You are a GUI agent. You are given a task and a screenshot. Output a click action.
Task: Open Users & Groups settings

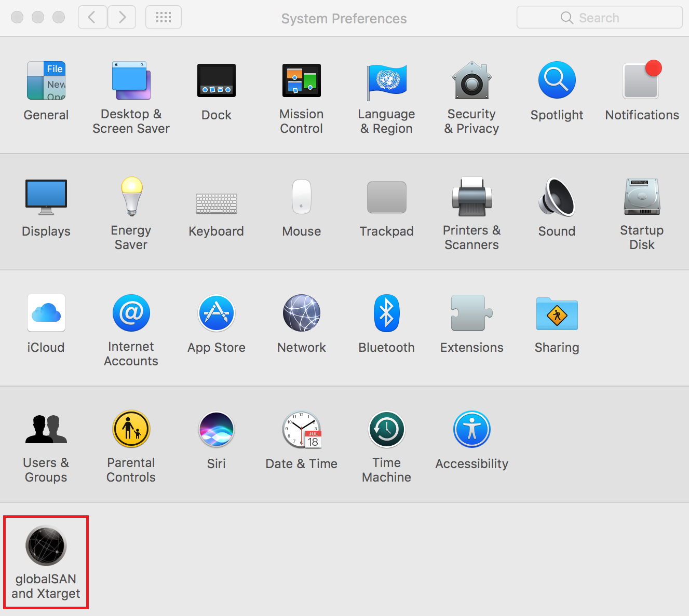(46, 430)
